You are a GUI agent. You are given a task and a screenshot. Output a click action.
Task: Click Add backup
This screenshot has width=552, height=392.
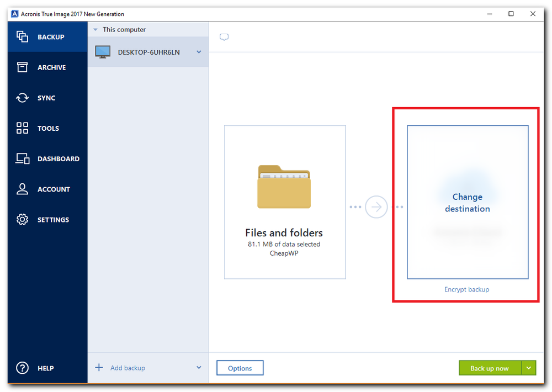tap(128, 368)
